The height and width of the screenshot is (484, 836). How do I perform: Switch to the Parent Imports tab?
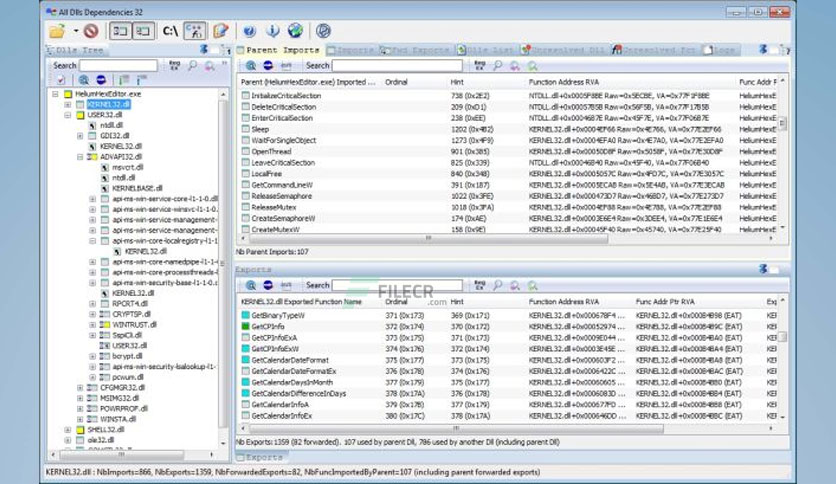278,50
